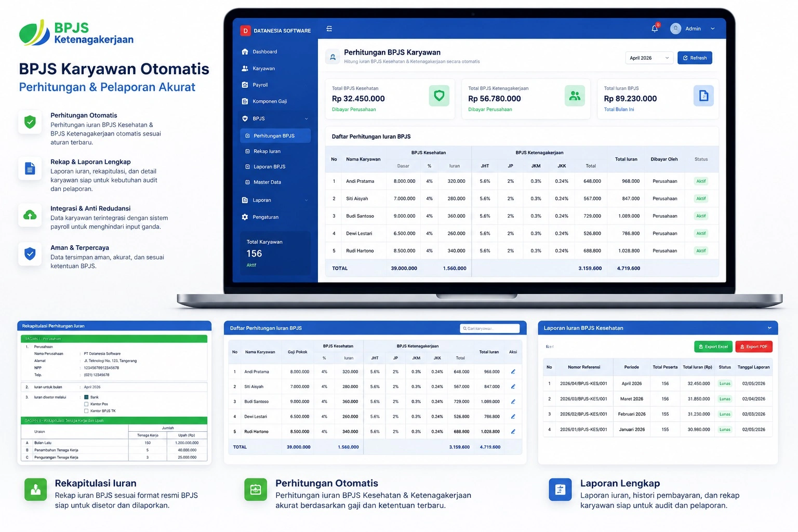Open the April 2026 period dropdown
Viewport: 798px width, 532px height.
click(x=649, y=58)
